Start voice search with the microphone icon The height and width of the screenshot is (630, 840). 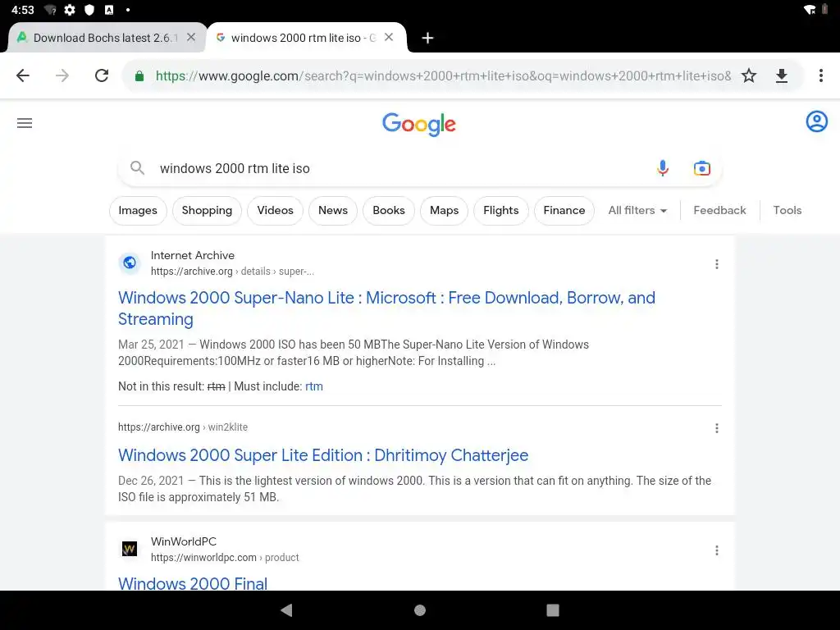663,168
